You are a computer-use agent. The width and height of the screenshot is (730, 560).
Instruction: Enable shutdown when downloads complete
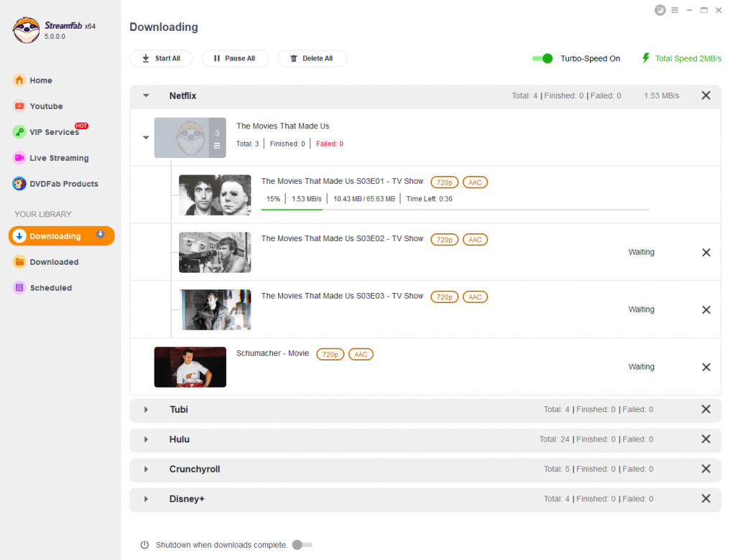[x=302, y=544]
